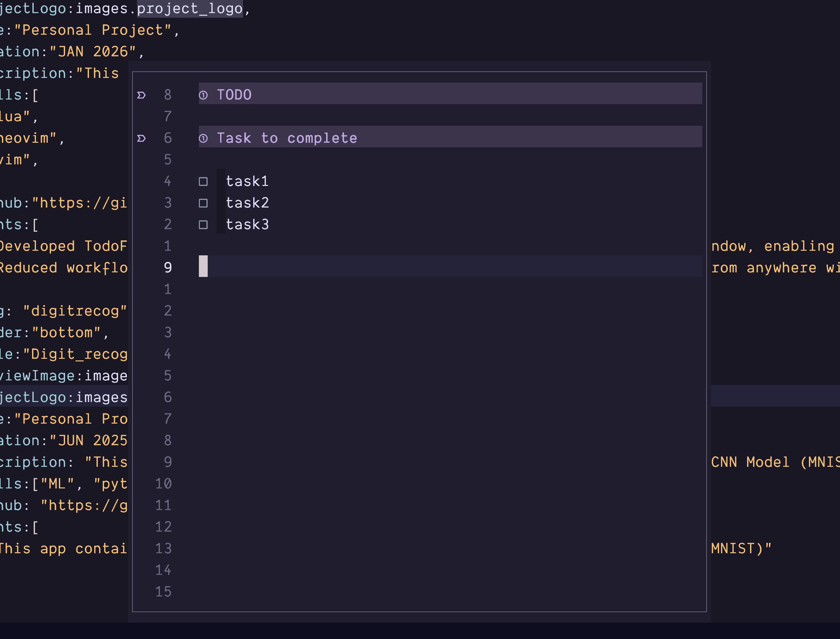840x639 pixels.
Task: Click relative line number 15 in floating window
Action: point(164,592)
